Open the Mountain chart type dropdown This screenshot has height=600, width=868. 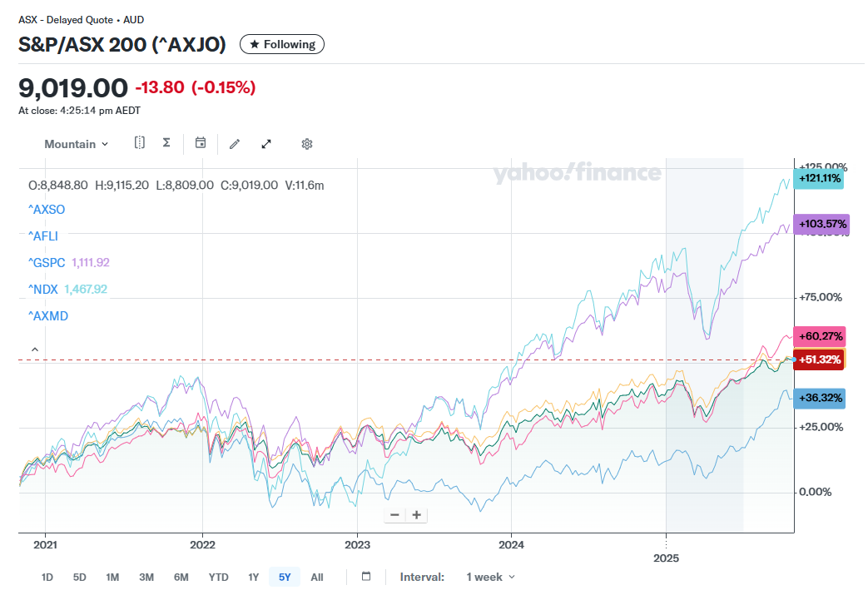tap(77, 144)
